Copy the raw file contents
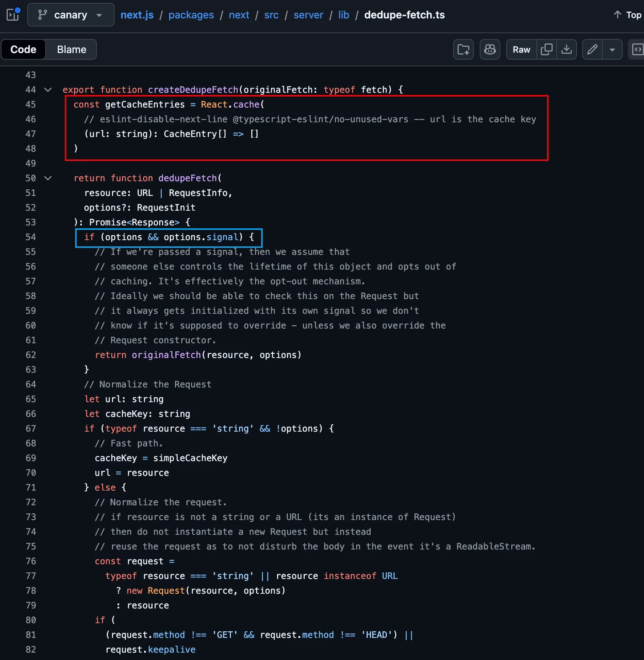This screenshot has height=660, width=644. [x=547, y=49]
